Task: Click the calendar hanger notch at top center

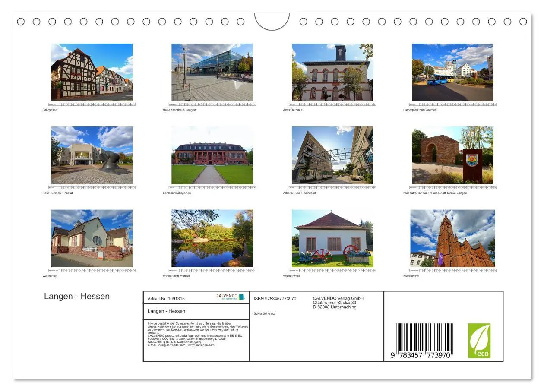Action: pos(272,22)
